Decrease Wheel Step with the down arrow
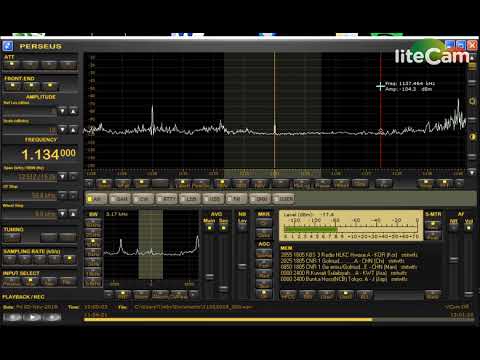This screenshot has width=480, height=360. coord(62,214)
